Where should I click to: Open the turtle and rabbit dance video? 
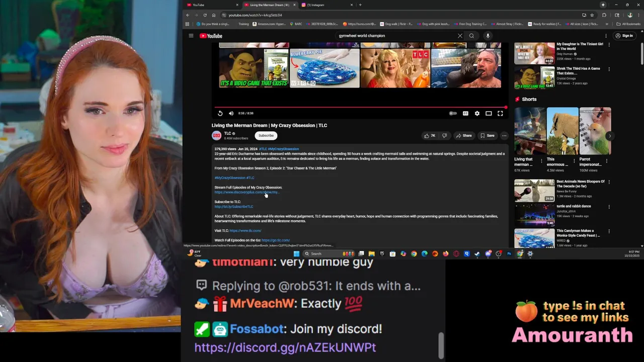click(x=574, y=206)
